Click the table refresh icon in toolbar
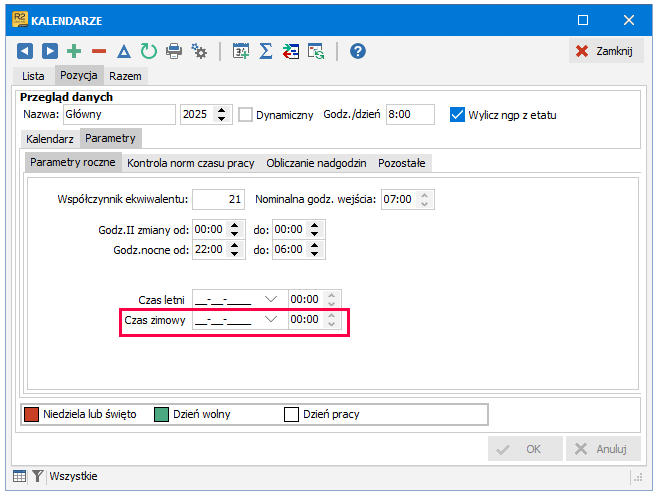Viewport: 663px width, 499px height. tap(315, 51)
